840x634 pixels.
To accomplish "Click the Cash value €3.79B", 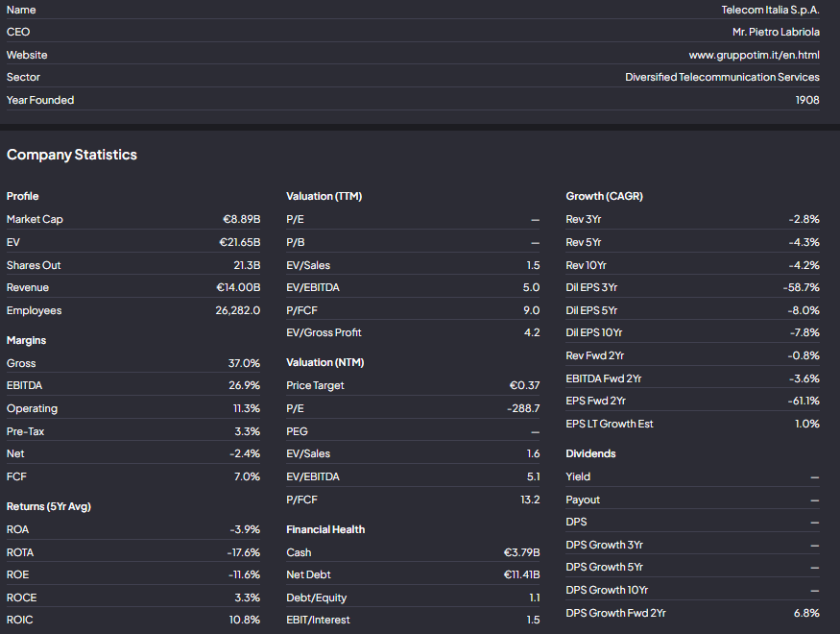I will 522,552.
